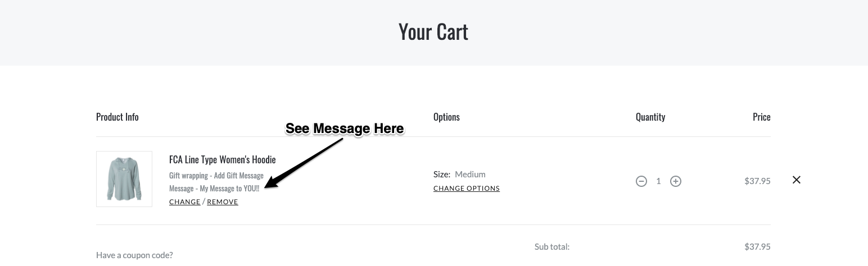This screenshot has height=266, width=868.
Task: Click the Sub total label
Action: pos(551,246)
